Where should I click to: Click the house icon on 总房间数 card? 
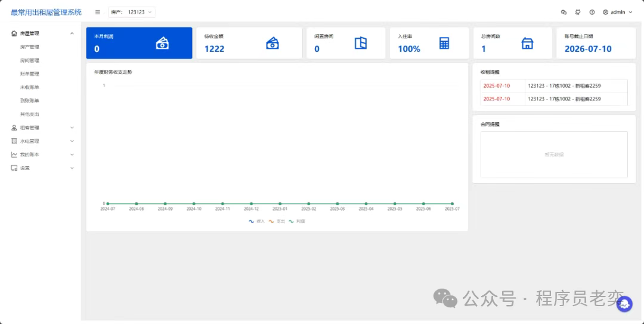click(x=527, y=43)
